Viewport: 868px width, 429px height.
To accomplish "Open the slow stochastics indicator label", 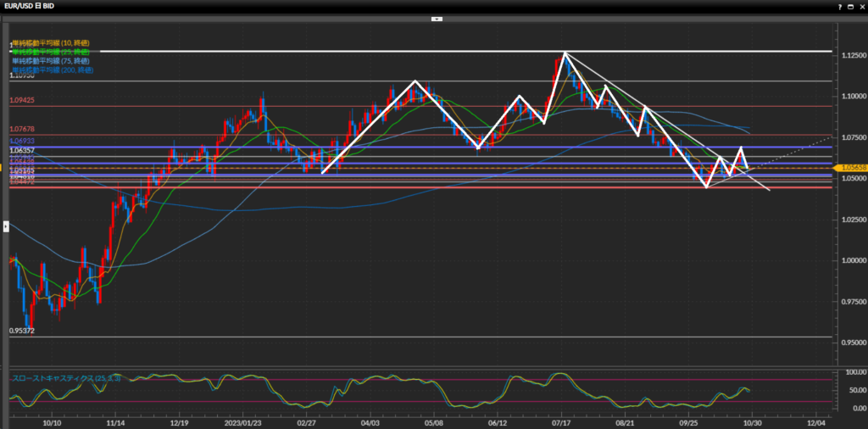I will 65,378.
